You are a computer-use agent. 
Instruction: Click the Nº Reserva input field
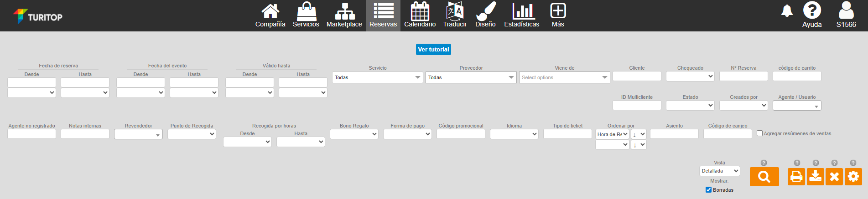pos(743,76)
